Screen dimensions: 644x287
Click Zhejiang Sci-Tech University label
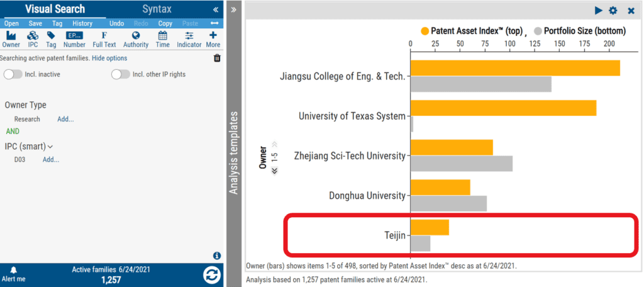pyautogui.click(x=350, y=156)
